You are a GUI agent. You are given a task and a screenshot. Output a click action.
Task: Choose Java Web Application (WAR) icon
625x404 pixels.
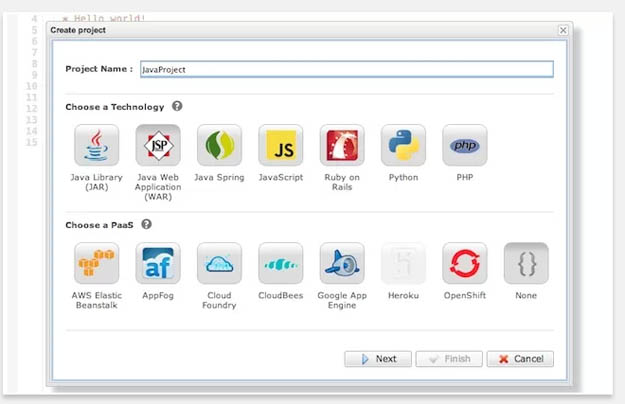tap(158, 145)
